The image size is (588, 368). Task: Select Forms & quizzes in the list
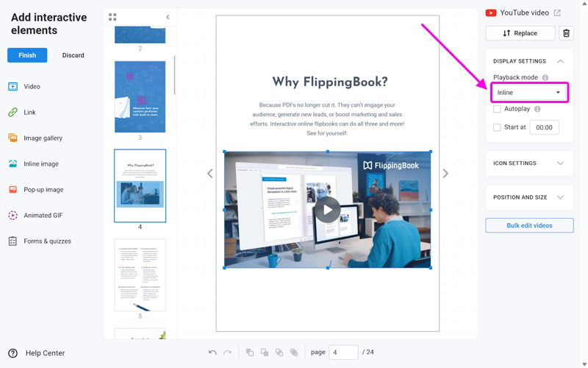coord(47,241)
